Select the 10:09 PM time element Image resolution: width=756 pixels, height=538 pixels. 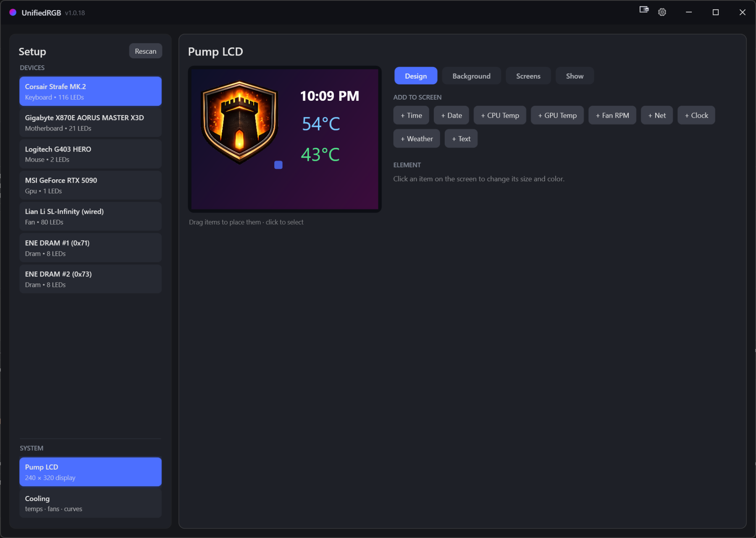[330, 96]
